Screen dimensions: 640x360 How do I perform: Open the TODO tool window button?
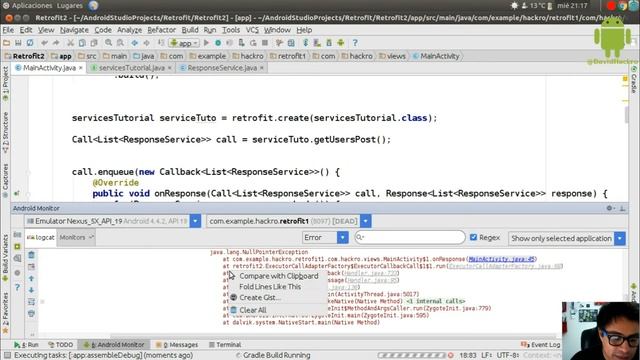[60, 344]
